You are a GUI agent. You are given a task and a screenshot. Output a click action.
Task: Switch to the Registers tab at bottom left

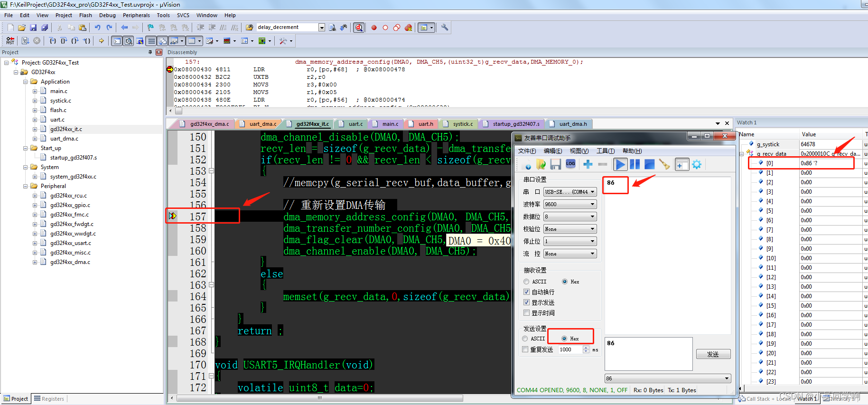point(49,399)
